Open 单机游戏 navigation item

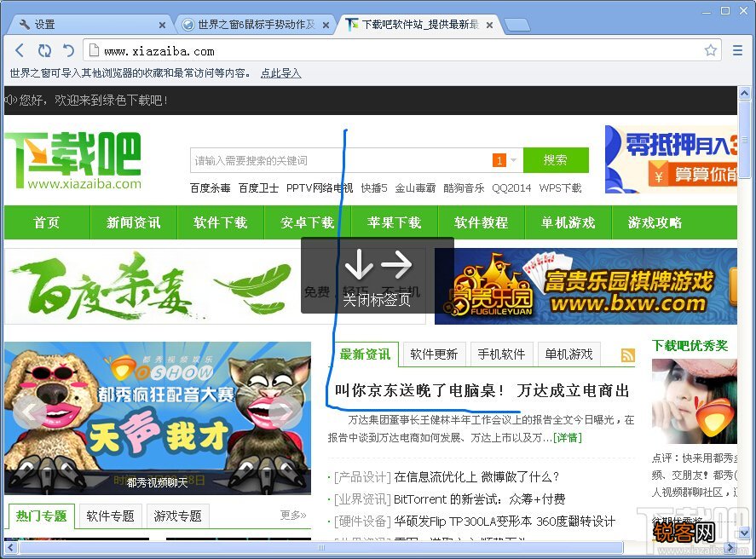coord(568,222)
